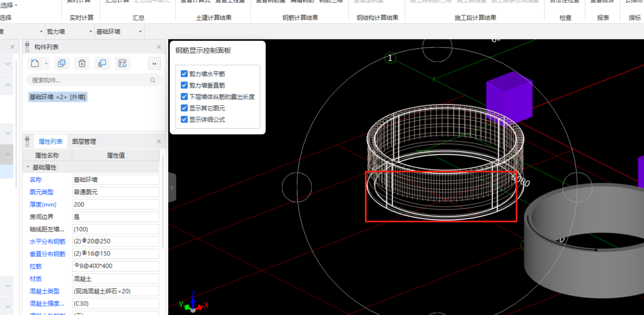Click the 拉筋 property link
The image size is (644, 315).
click(36, 266)
